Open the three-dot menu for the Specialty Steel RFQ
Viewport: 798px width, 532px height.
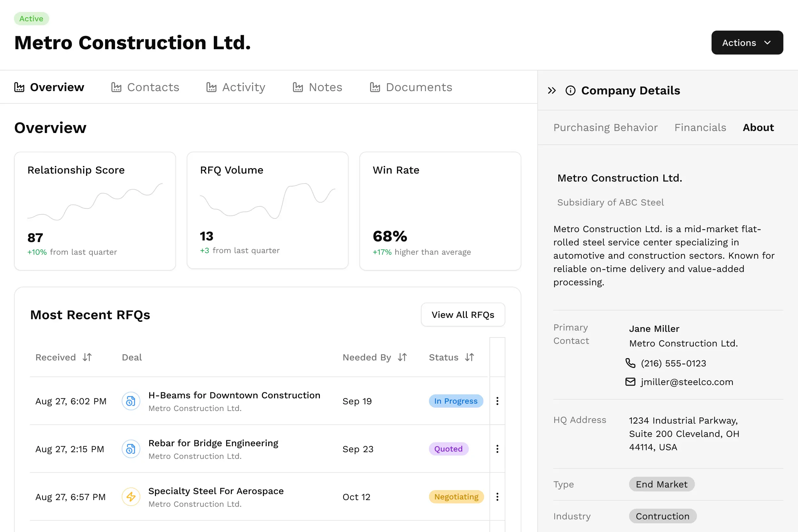497,497
